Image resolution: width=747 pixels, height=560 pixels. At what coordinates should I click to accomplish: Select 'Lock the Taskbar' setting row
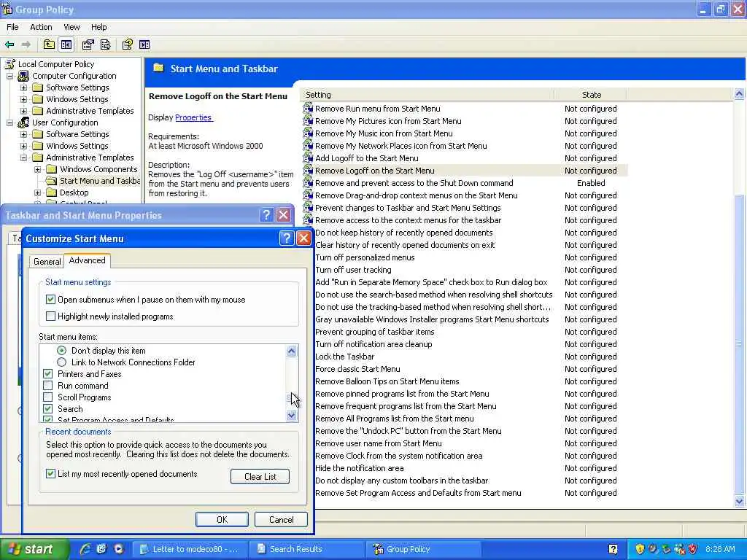465,357
